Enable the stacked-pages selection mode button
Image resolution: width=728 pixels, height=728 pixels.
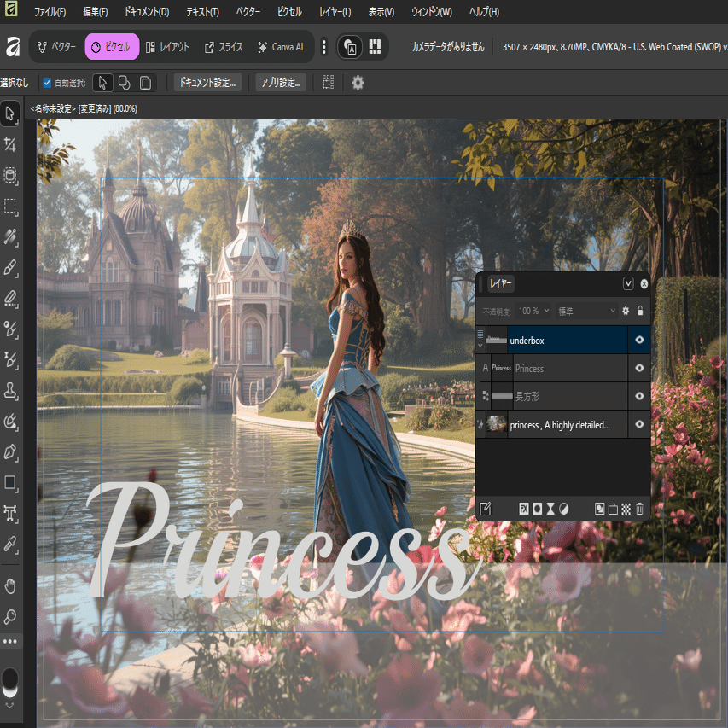point(145,83)
